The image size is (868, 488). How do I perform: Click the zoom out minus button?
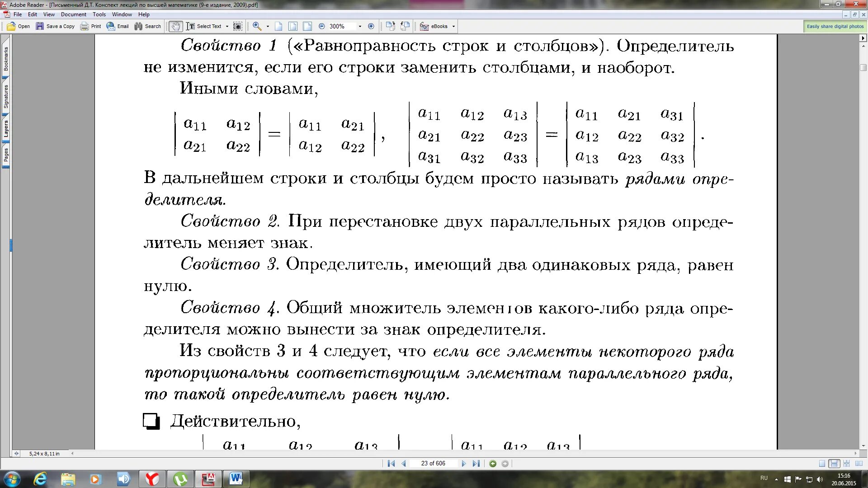[x=322, y=26]
